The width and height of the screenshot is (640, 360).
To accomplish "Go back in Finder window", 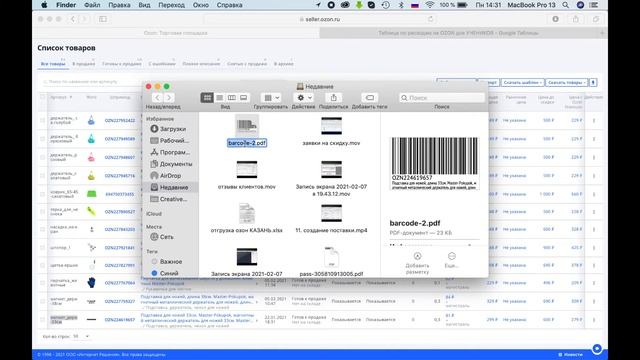I will coord(158,98).
